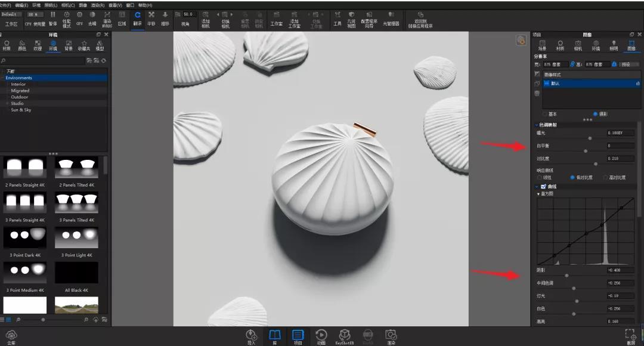Adjust the Shadows (阴影) slider under histogram
The width and height of the screenshot is (644, 346).
point(567,276)
